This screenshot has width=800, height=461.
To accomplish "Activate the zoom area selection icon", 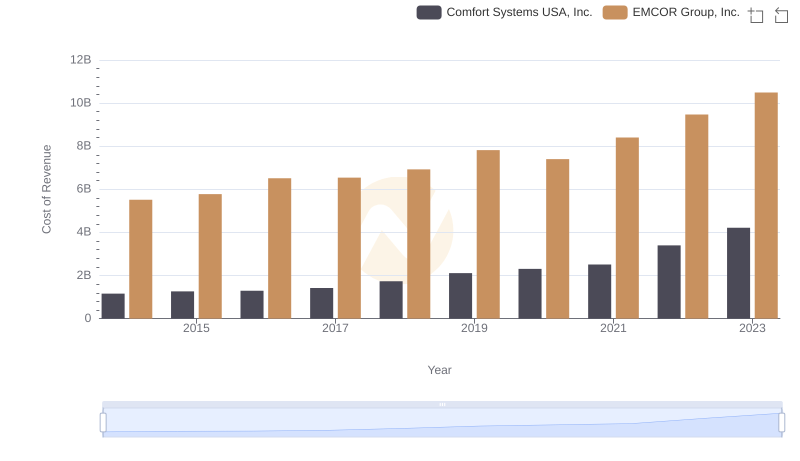I will coord(756,15).
